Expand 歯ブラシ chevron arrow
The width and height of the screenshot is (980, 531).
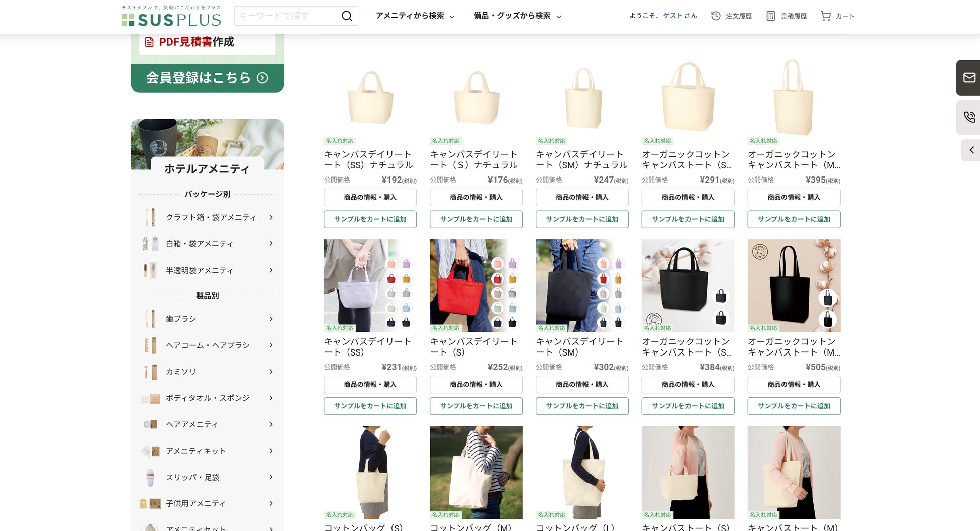pos(271,319)
